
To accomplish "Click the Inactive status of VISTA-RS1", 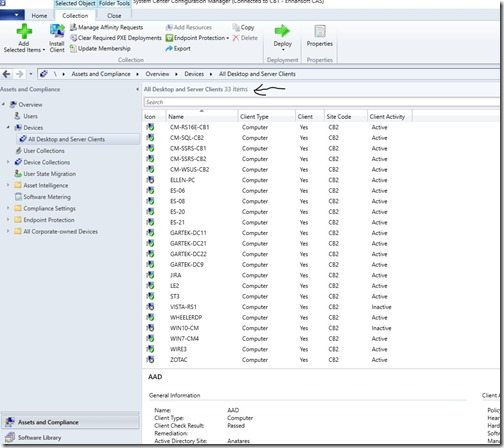I will (x=381, y=307).
